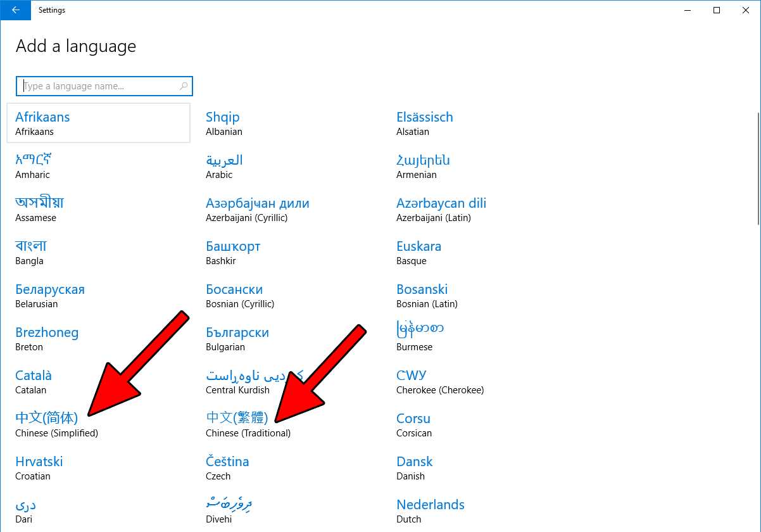Viewport: 761px width, 532px height.
Task: Choose Chinese (Traditional) from the list
Action: 248,425
